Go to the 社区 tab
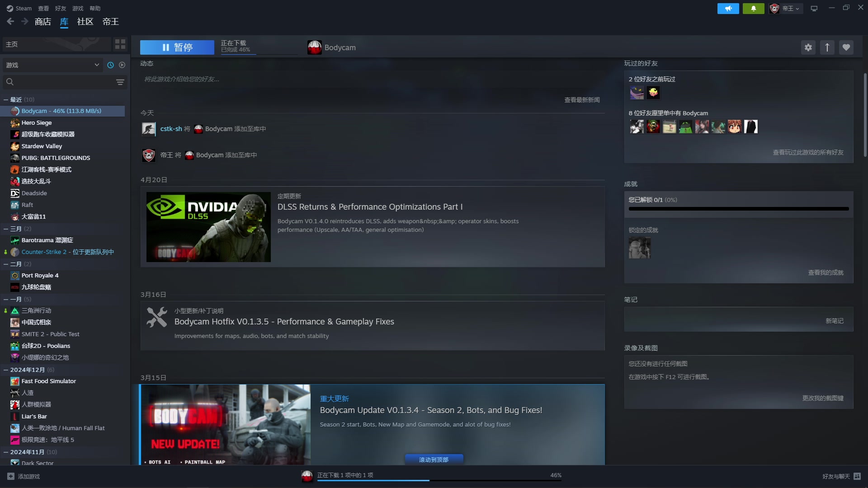 [x=85, y=21]
